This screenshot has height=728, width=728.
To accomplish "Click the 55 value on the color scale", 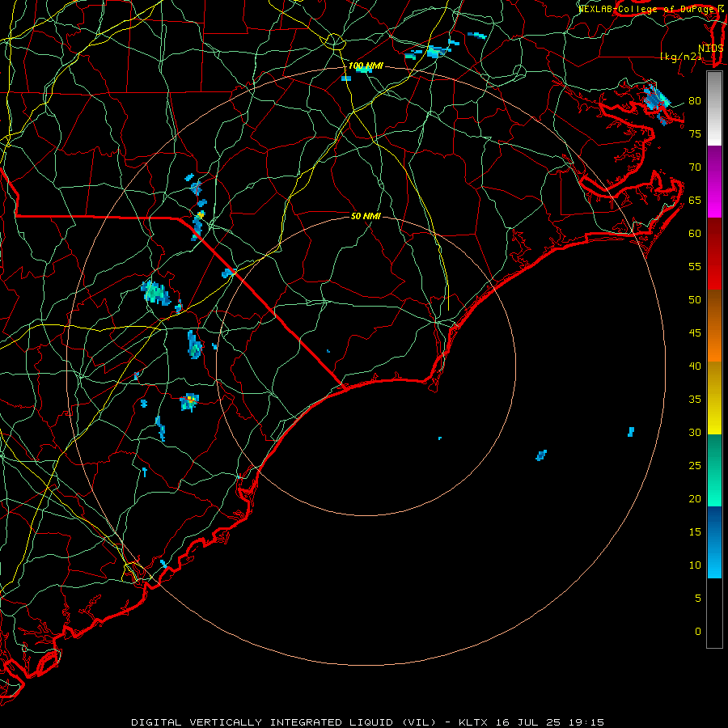I will [695, 267].
